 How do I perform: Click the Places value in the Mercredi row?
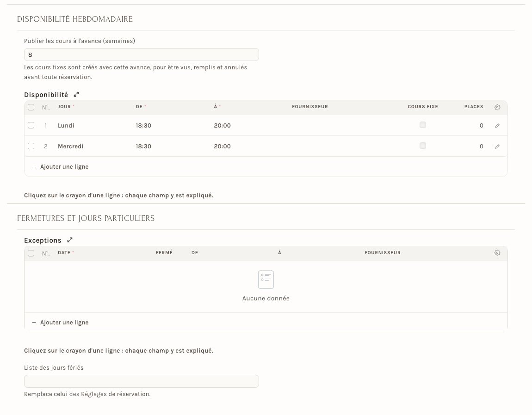tap(482, 146)
